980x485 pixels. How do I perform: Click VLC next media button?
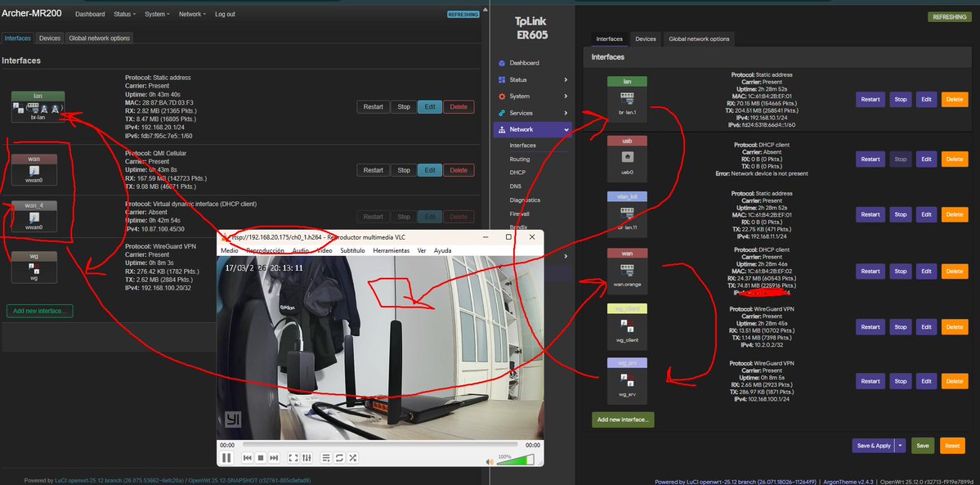274,458
